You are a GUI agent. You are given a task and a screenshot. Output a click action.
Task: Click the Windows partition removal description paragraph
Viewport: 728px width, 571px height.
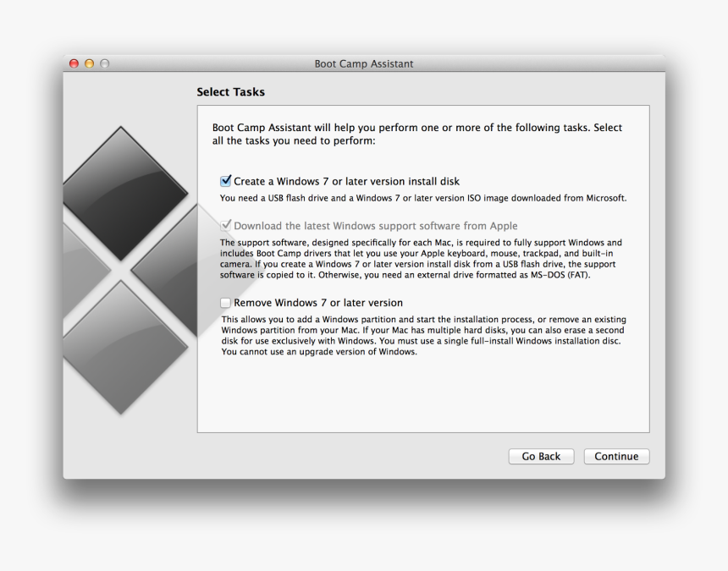(x=423, y=335)
